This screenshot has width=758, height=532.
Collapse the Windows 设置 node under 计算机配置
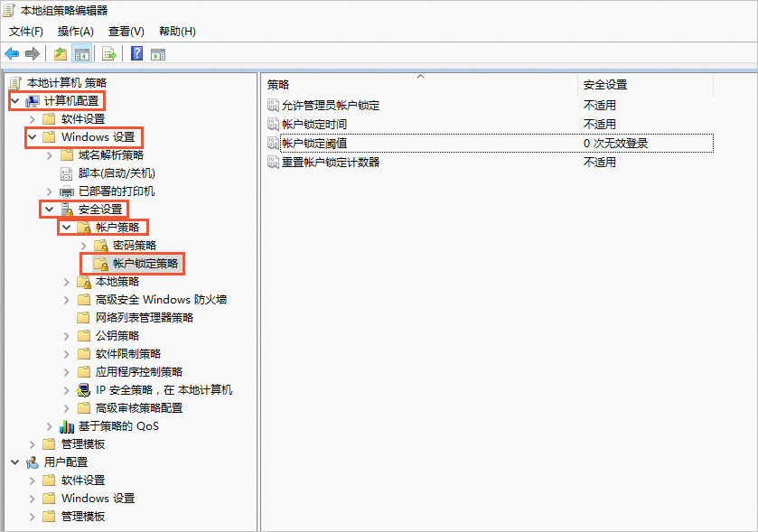(33, 137)
